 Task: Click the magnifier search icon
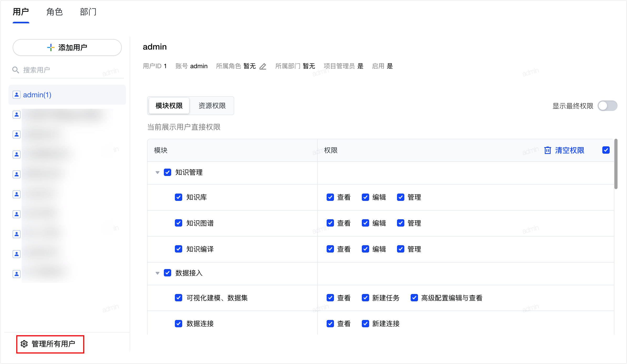point(16,70)
